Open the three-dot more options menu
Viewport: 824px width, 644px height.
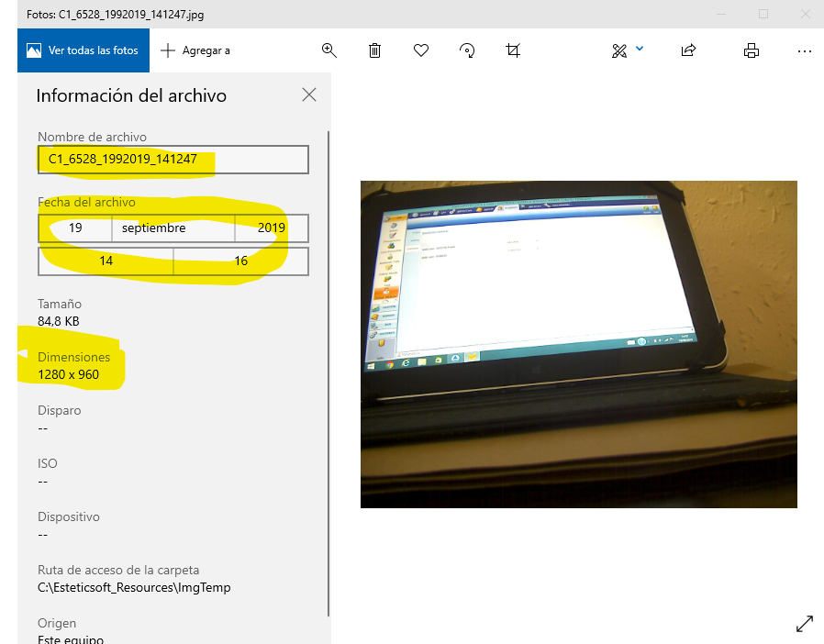coord(805,50)
